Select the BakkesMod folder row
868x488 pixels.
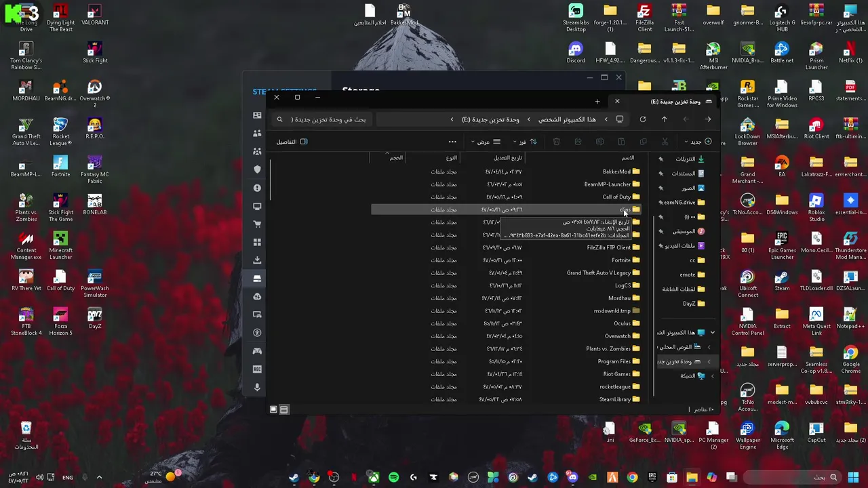[x=506, y=171]
